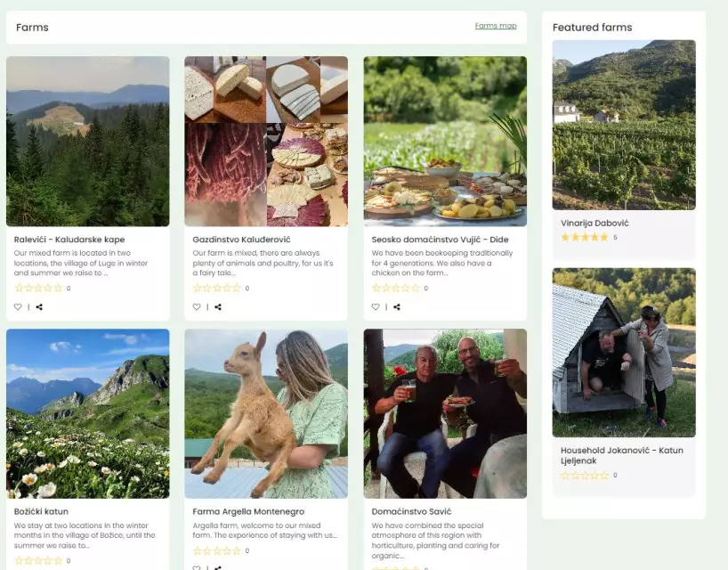
Task: Favorite the Seosko domaćinstvo Vujić - Dide farm
Action: [376, 307]
